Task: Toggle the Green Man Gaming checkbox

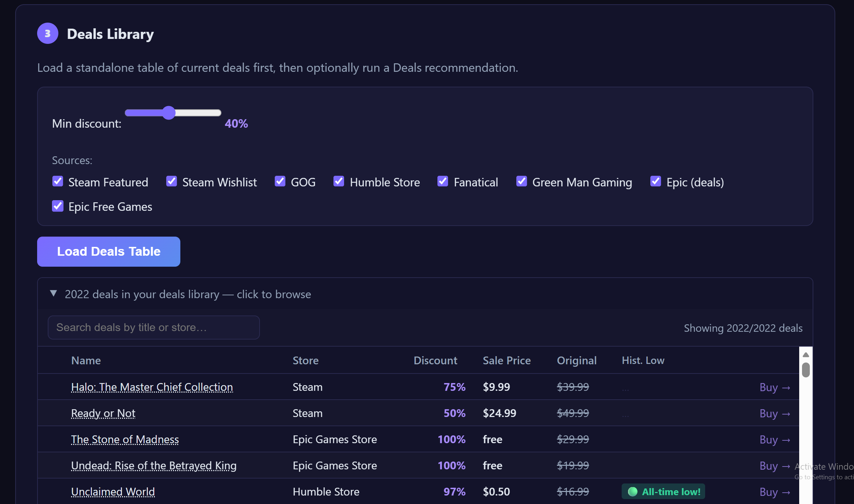Action: pyautogui.click(x=522, y=181)
